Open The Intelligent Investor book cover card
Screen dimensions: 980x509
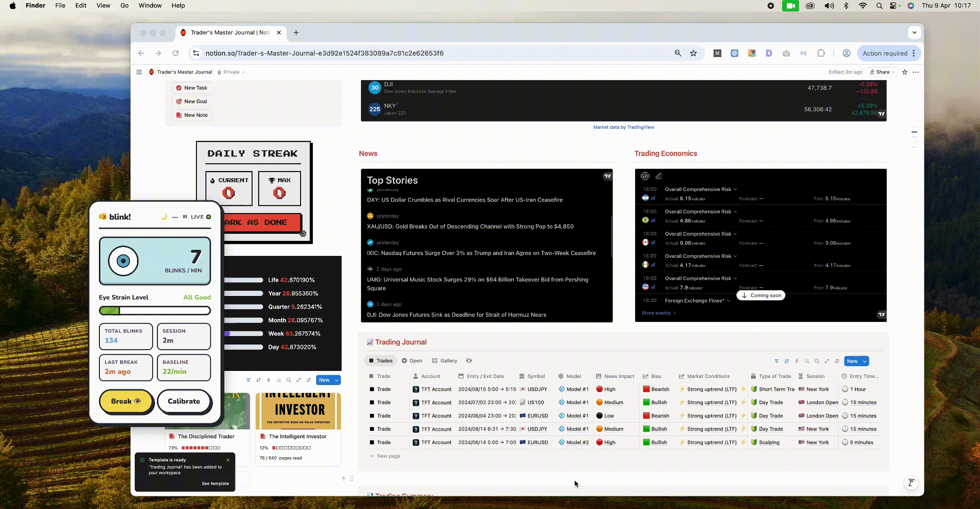click(x=298, y=411)
